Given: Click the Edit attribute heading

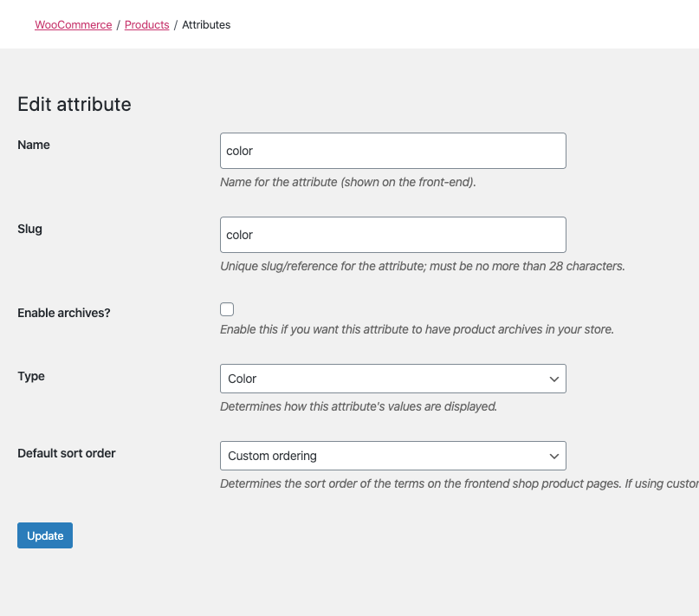Looking at the screenshot, I should pos(74,105).
